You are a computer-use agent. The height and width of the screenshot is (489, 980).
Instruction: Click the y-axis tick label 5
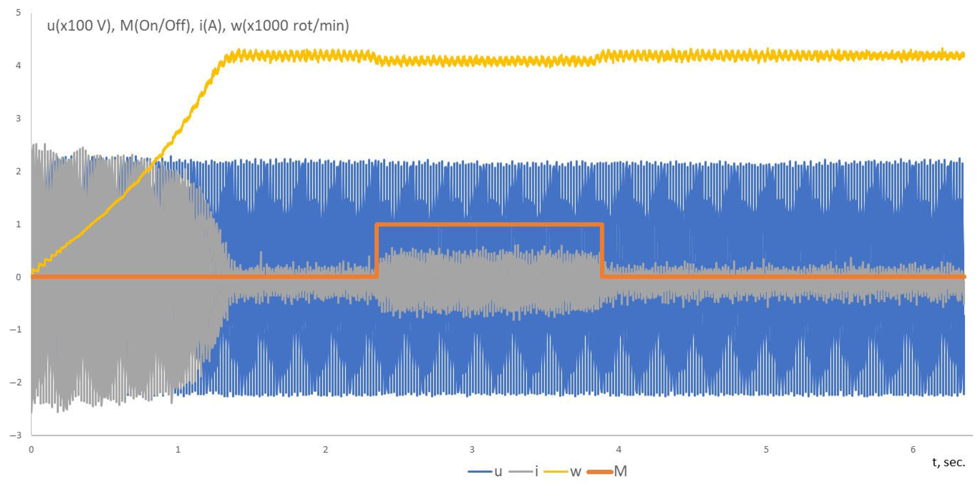[x=18, y=12]
